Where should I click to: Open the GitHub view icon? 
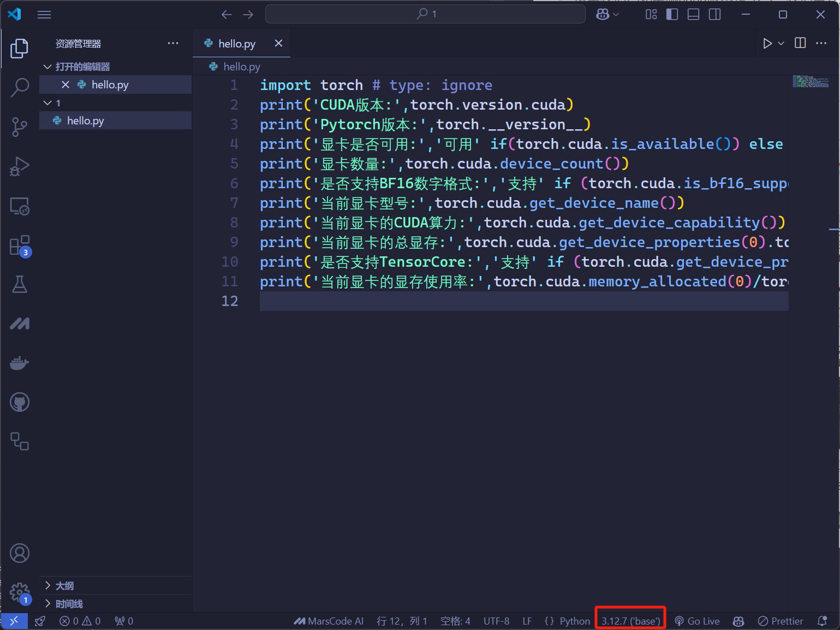click(20, 403)
